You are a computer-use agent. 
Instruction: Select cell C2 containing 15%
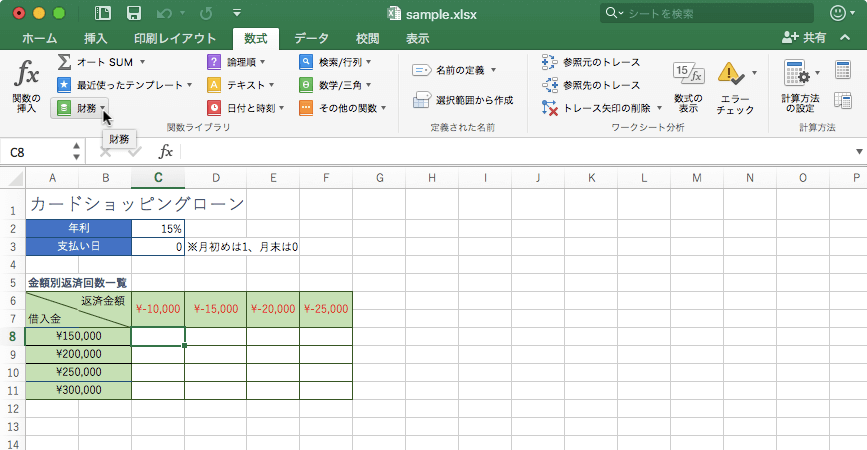point(158,229)
